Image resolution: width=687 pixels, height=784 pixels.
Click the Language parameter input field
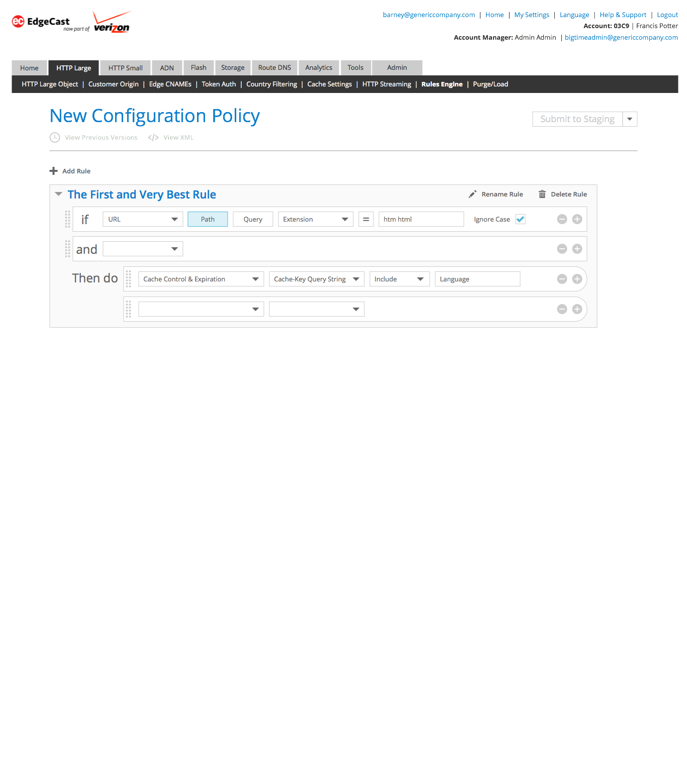tap(477, 279)
